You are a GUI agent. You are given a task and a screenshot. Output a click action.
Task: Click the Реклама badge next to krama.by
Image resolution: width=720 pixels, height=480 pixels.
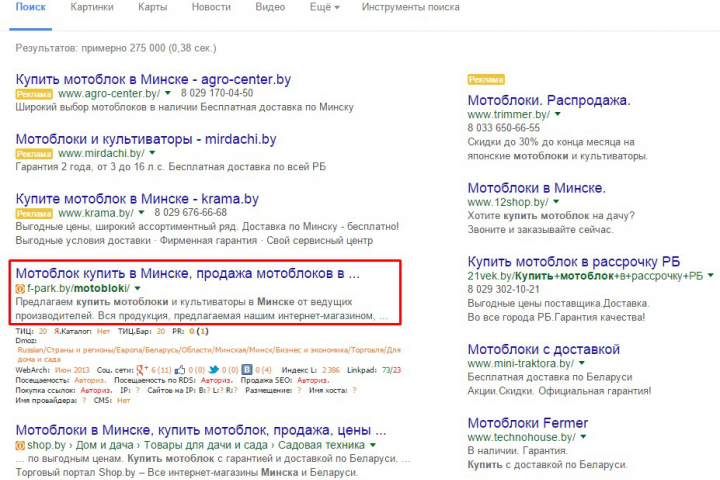point(34,214)
